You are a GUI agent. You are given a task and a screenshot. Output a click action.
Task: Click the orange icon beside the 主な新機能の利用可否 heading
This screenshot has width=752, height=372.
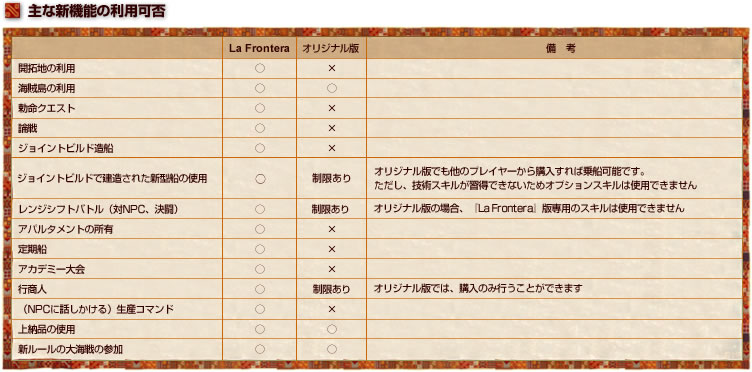pos(12,11)
